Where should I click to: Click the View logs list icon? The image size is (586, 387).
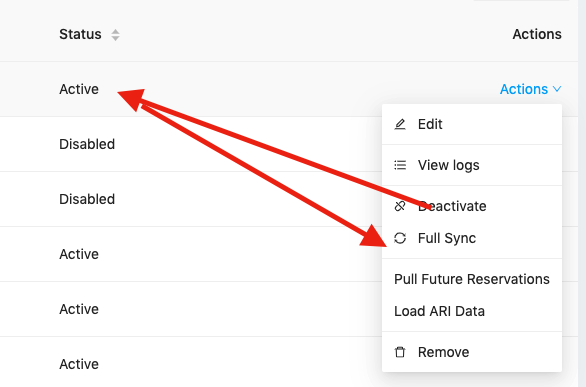pos(400,165)
